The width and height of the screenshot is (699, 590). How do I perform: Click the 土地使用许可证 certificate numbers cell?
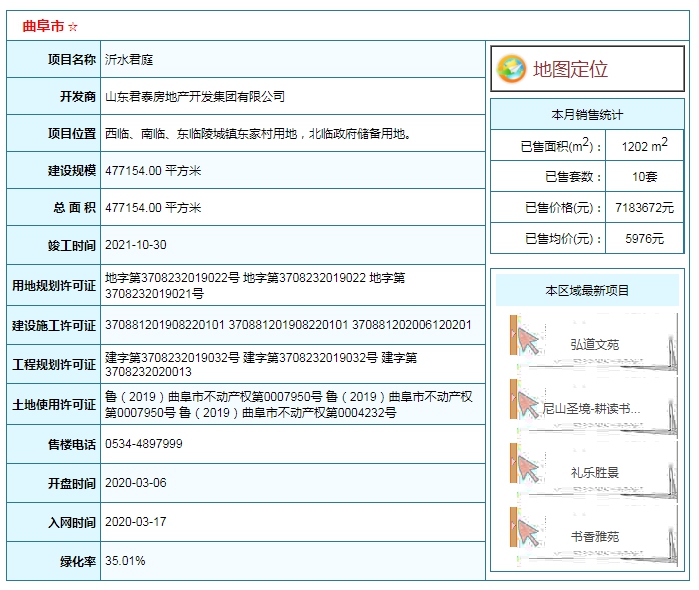coord(293,404)
